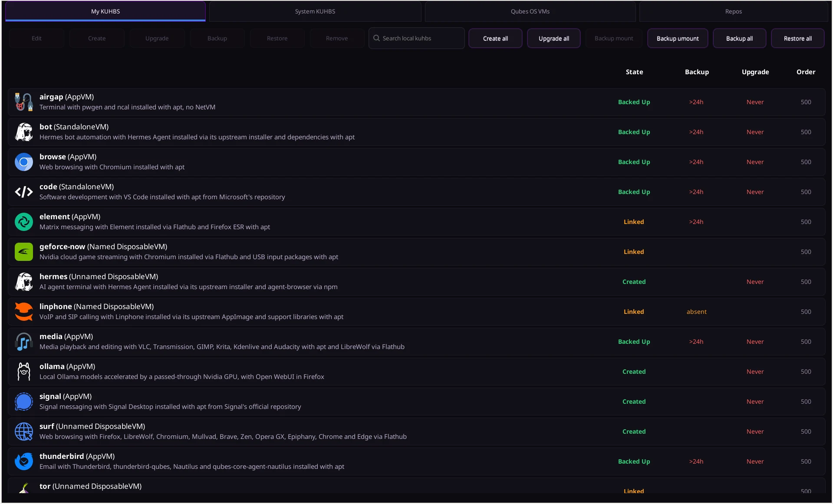Sort by the Order column header
The image size is (833, 504).
coord(806,72)
